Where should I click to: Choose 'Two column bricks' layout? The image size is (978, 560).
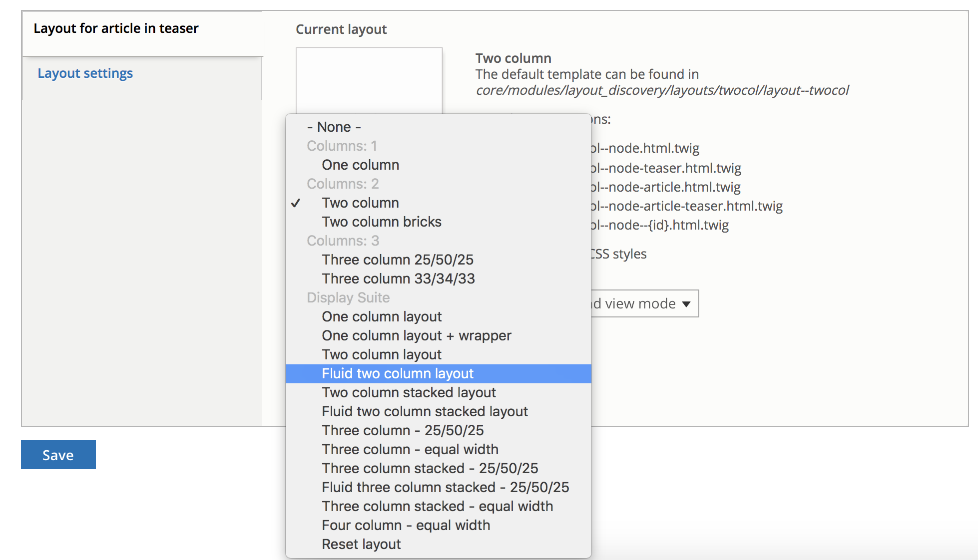(x=381, y=222)
